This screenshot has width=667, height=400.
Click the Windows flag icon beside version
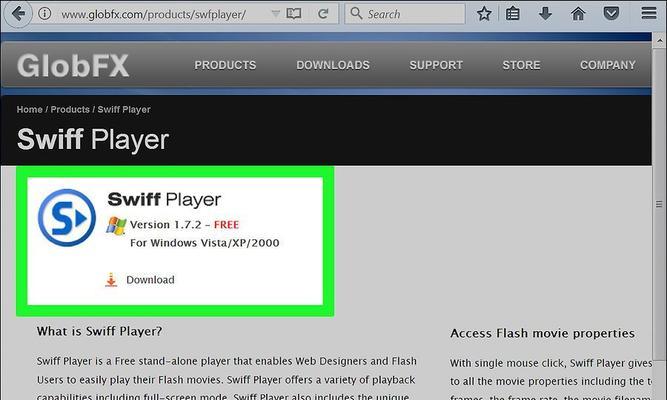(116, 226)
